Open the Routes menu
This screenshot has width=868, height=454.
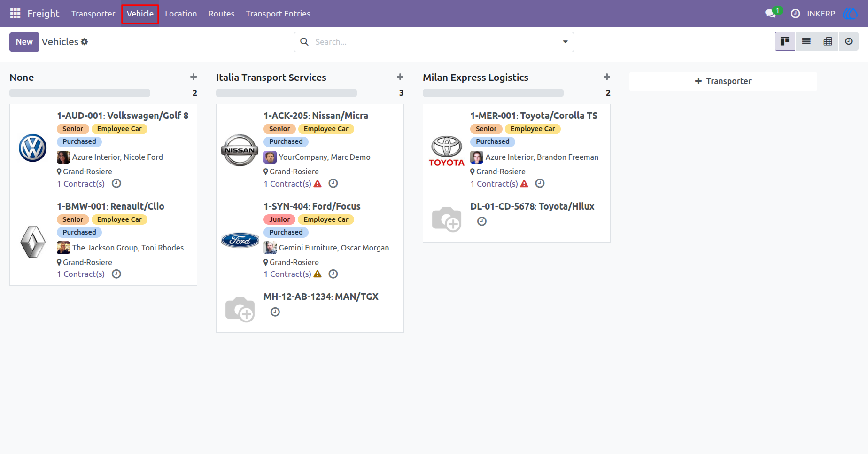[x=221, y=14]
